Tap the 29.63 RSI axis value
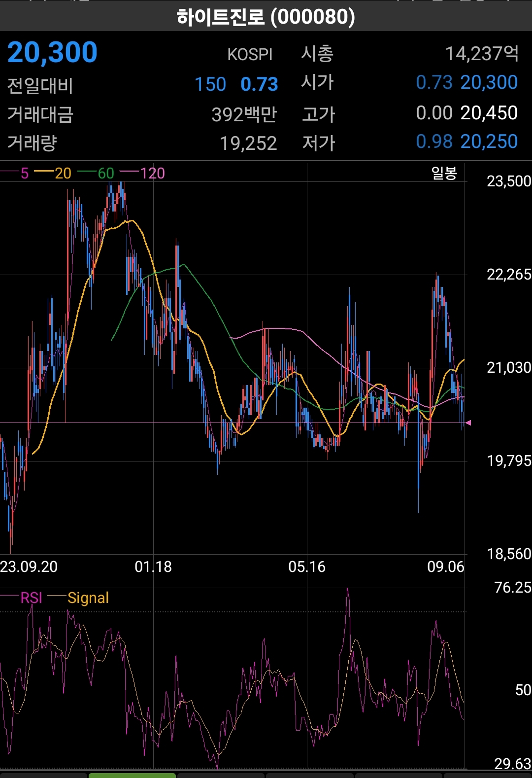This screenshot has width=532, height=778. coord(513,764)
